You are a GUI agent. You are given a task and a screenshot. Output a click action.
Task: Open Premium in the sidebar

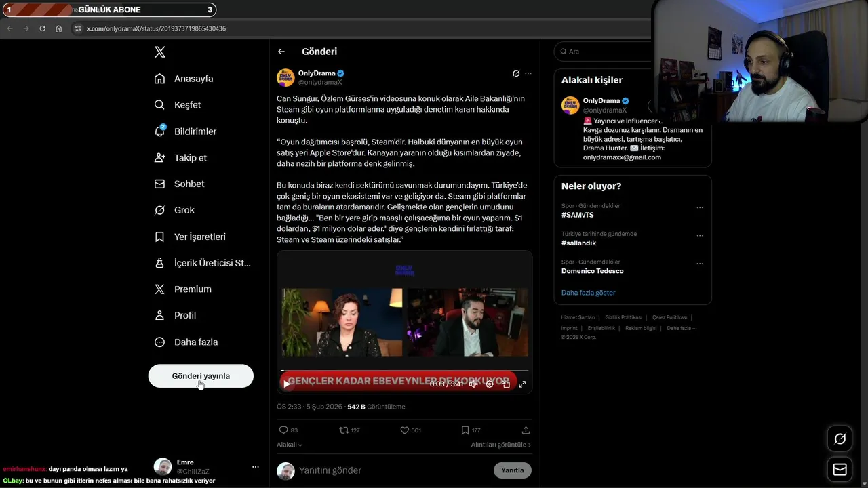(x=182, y=289)
